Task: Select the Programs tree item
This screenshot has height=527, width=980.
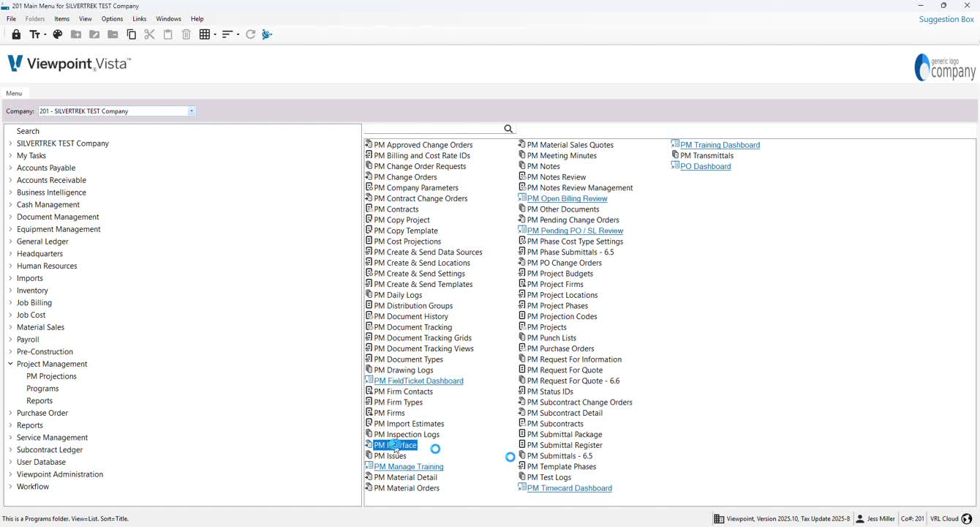Action: point(42,389)
